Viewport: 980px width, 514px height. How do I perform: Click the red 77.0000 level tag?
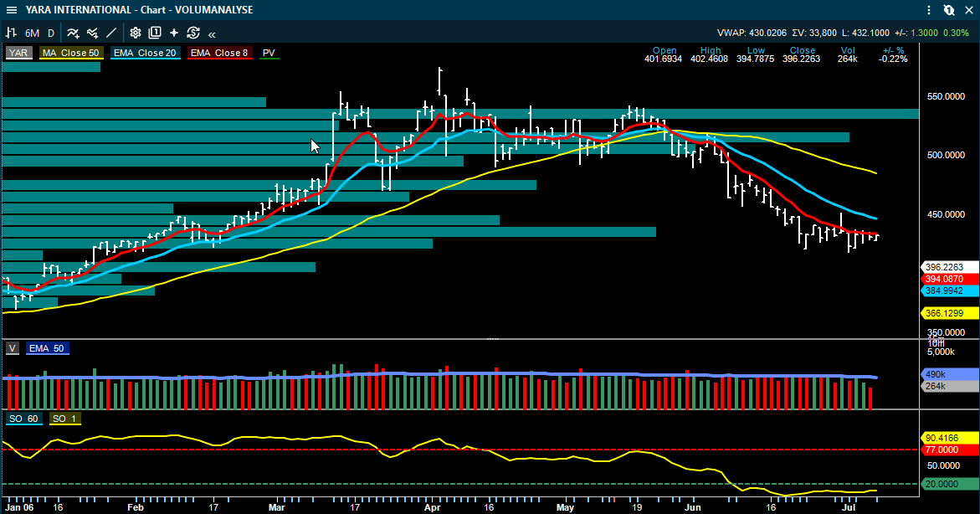950,450
